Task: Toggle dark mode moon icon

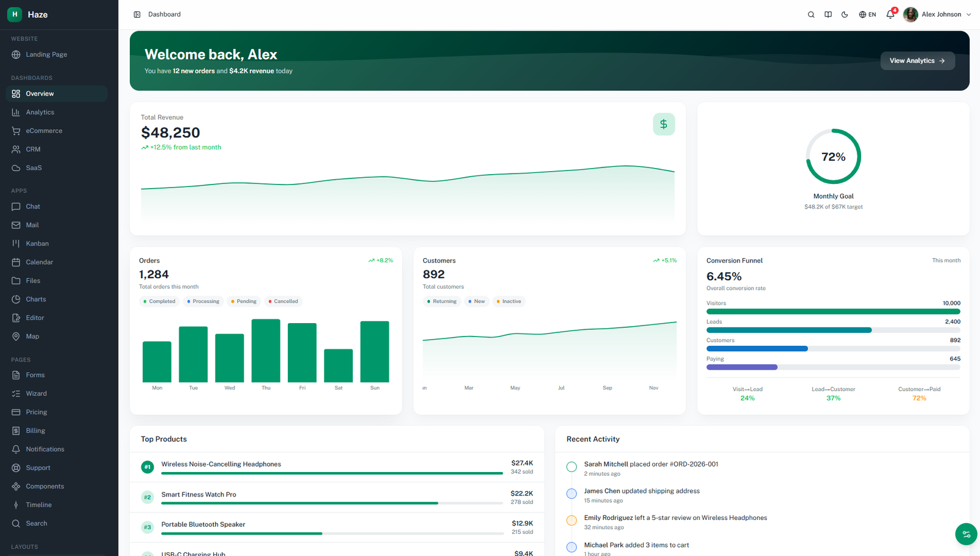Action: click(845, 14)
